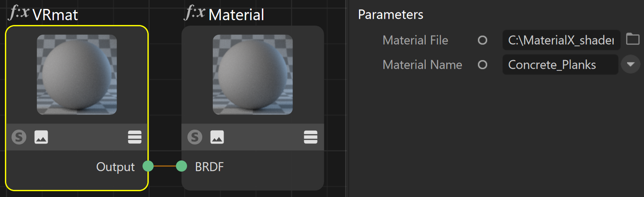The image size is (644, 197).
Task: Click the S solo icon on VRmat node
Action: point(19,137)
